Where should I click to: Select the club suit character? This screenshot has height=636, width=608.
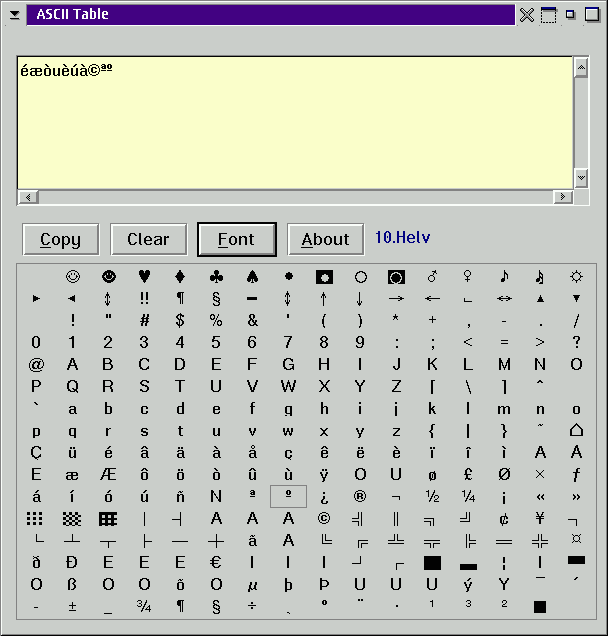tap(216, 277)
